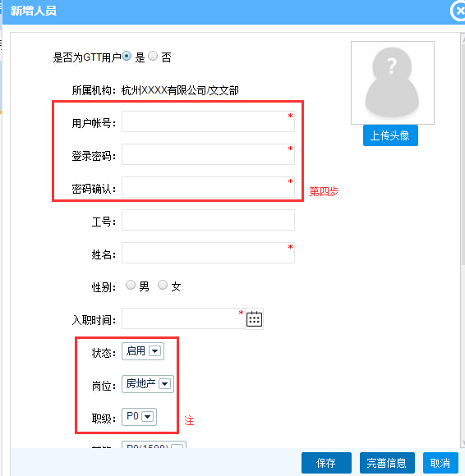The image size is (465, 476).
Task: Choose 男 as gender
Action: (x=131, y=285)
